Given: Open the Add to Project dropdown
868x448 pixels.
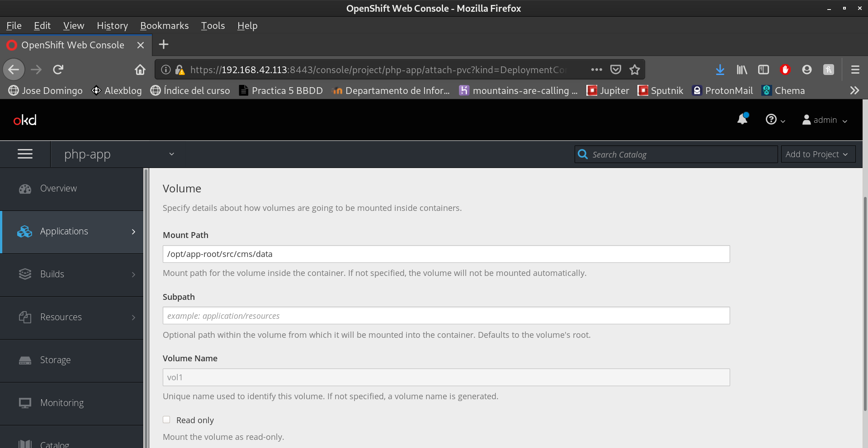Looking at the screenshot, I should (817, 154).
